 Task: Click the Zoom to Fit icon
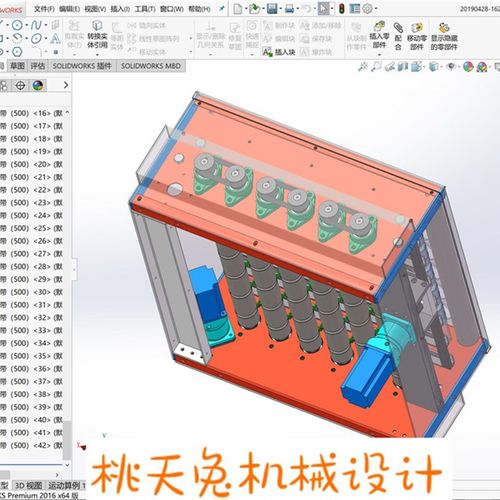click(363, 67)
